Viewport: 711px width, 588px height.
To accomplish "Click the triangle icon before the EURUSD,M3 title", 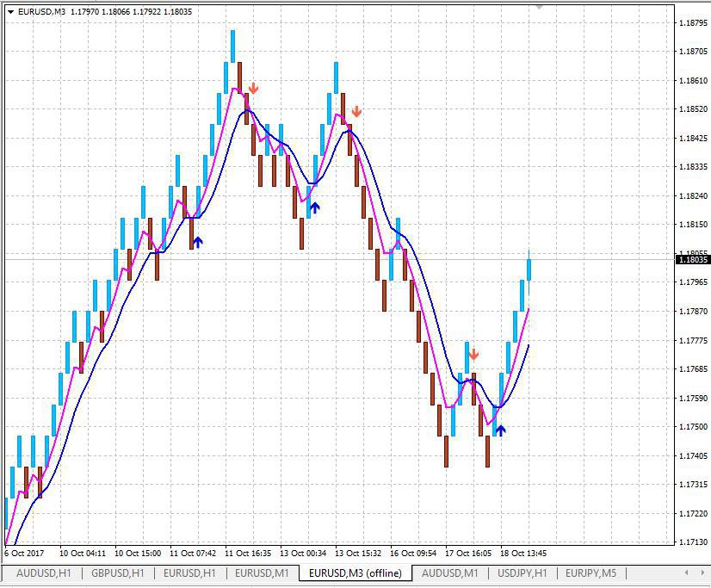I will coord(11,12).
